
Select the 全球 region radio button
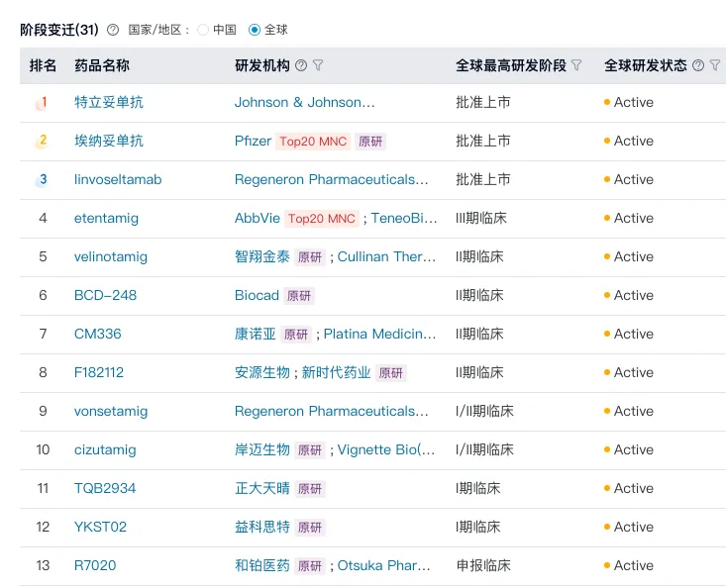[255, 30]
